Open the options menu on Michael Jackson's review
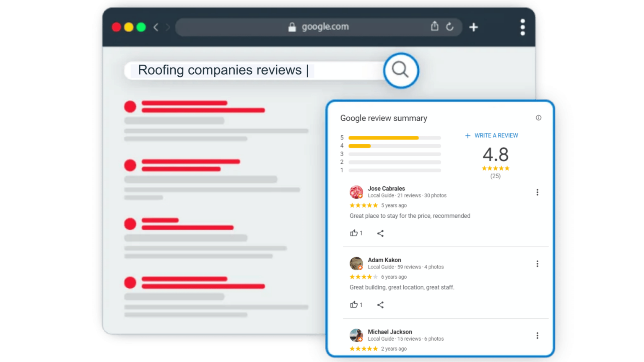Image resolution: width=644 pixels, height=362 pixels. click(537, 335)
